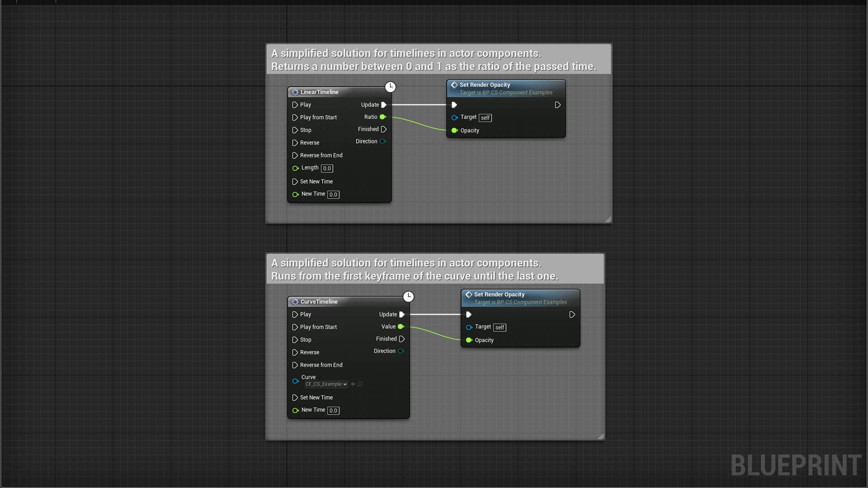Viewport: 868px width, 488px height.
Task: Click the Direction output pin on CurveTimeline
Action: coord(401,351)
